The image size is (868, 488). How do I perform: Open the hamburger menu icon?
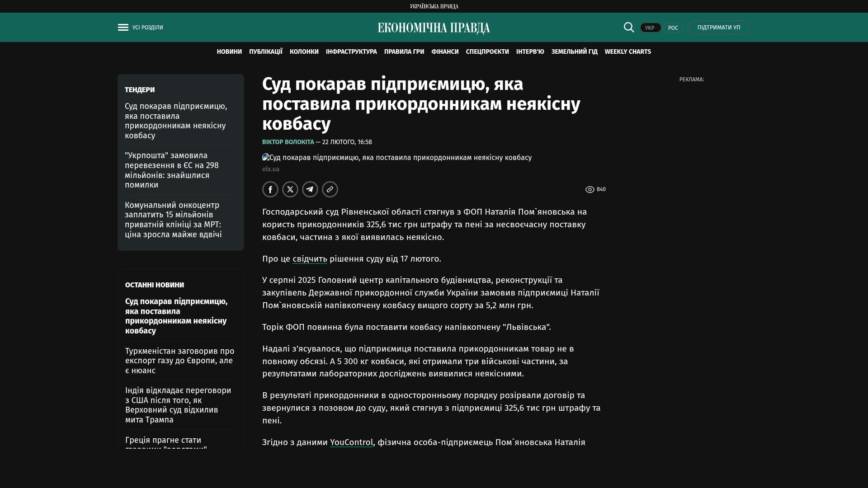coord(123,28)
